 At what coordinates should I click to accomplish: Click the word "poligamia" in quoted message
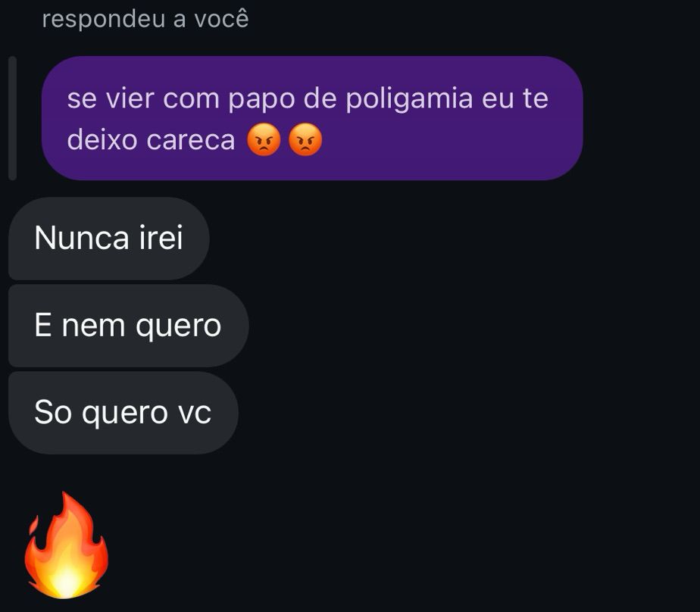[x=409, y=99]
